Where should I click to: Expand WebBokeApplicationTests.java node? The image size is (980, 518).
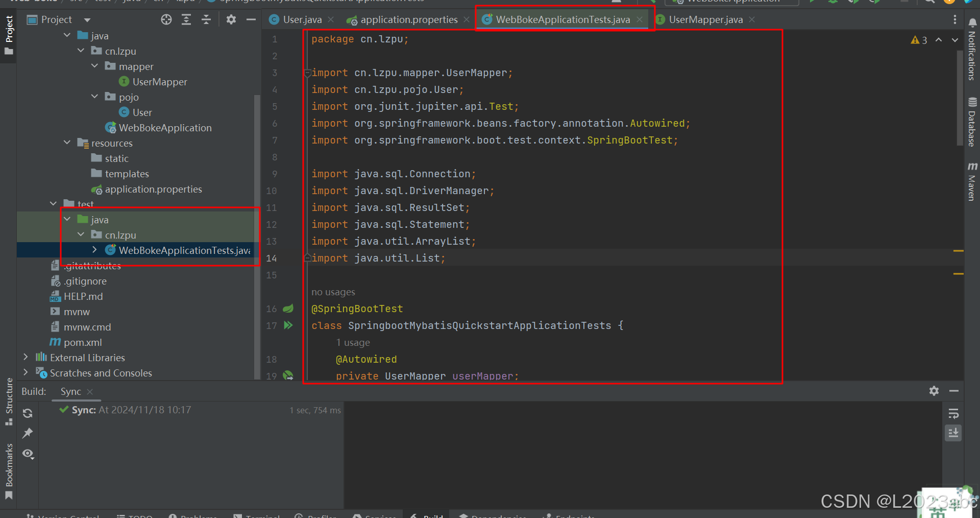tap(94, 250)
